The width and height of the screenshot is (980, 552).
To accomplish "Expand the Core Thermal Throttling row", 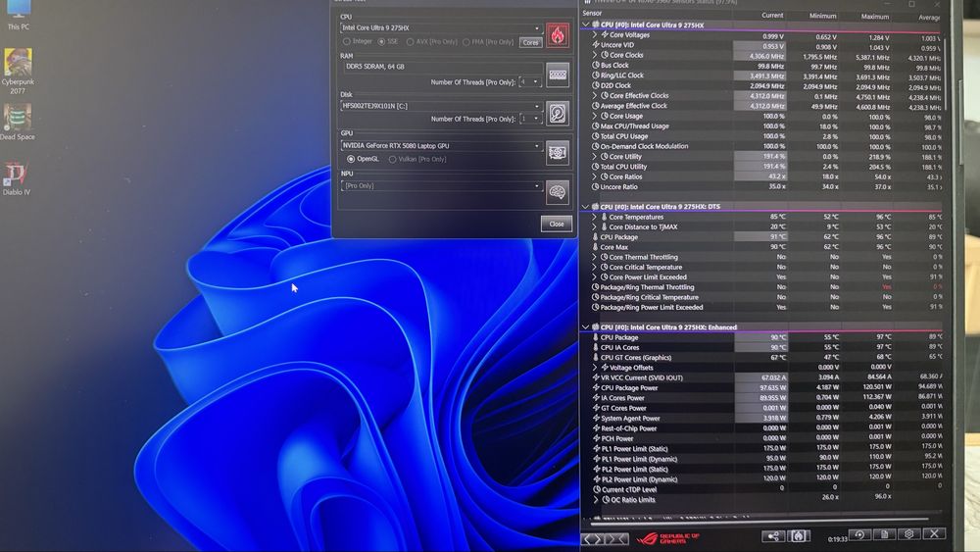I will click(x=595, y=257).
